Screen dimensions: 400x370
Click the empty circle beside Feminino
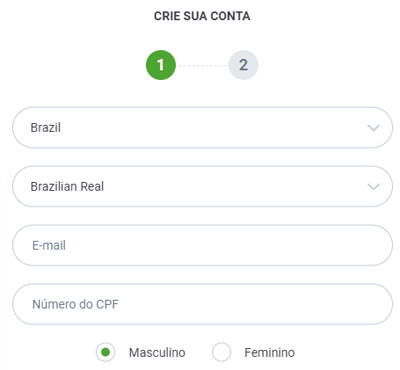pyautogui.click(x=221, y=352)
